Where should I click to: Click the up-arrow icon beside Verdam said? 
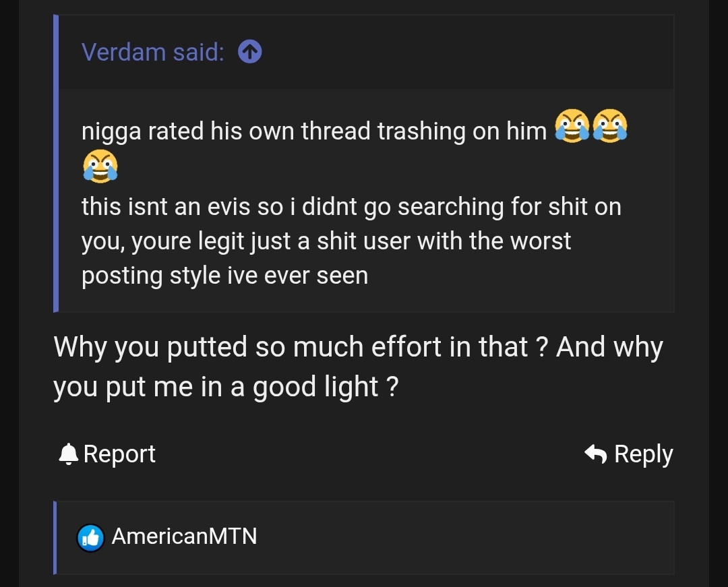pyautogui.click(x=250, y=52)
